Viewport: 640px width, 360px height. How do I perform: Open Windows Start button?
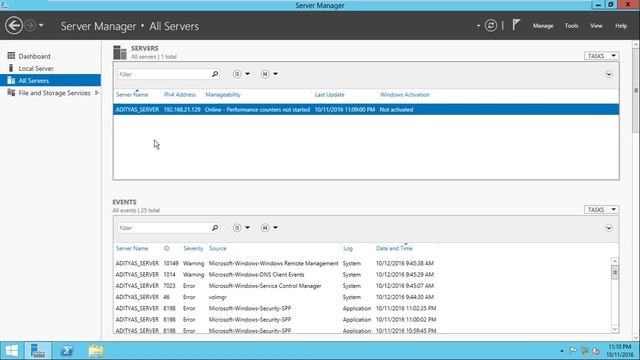pyautogui.click(x=11, y=351)
